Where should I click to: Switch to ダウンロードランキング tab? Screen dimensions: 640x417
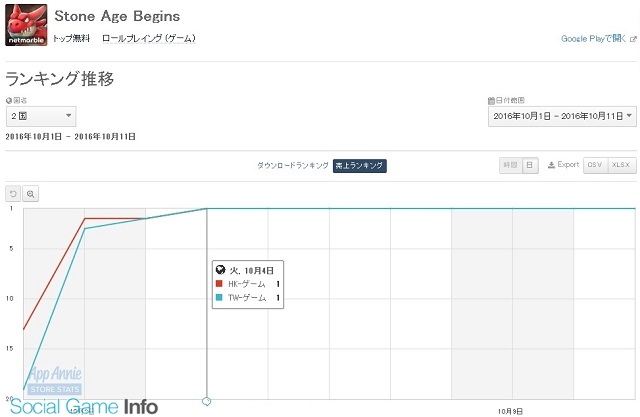click(x=293, y=165)
